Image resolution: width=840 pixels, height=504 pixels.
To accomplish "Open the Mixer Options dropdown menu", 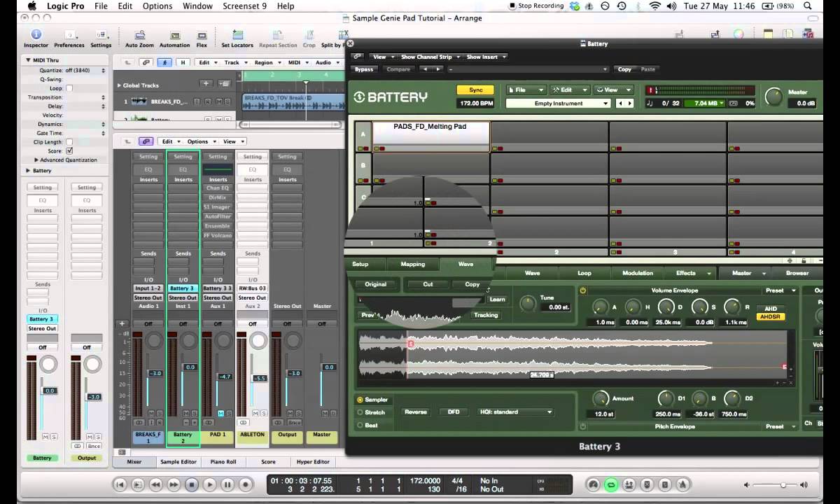I will [201, 141].
